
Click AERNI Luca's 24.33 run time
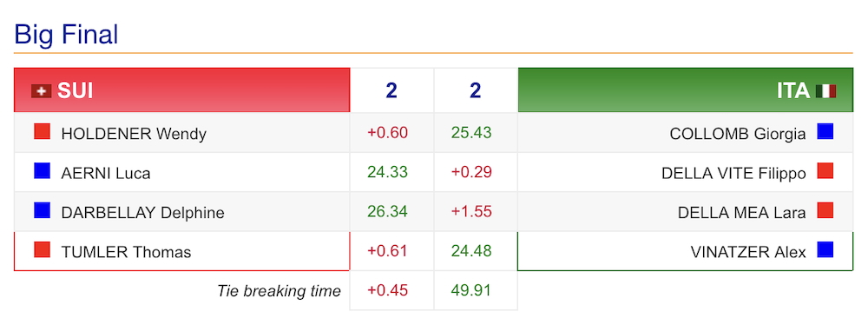pos(387,172)
